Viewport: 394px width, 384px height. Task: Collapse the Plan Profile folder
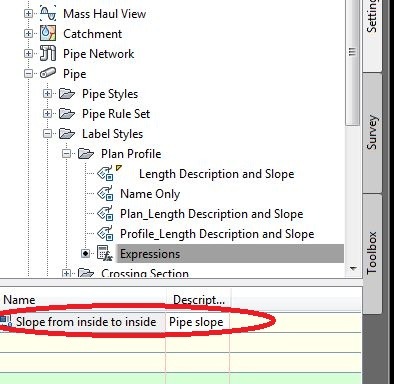(x=67, y=154)
